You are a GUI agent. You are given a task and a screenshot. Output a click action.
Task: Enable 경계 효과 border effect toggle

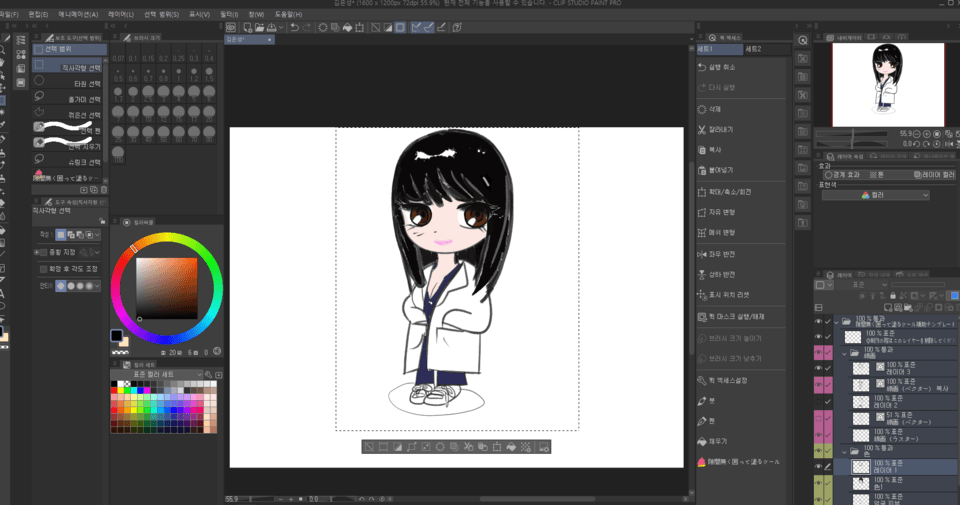click(842, 175)
